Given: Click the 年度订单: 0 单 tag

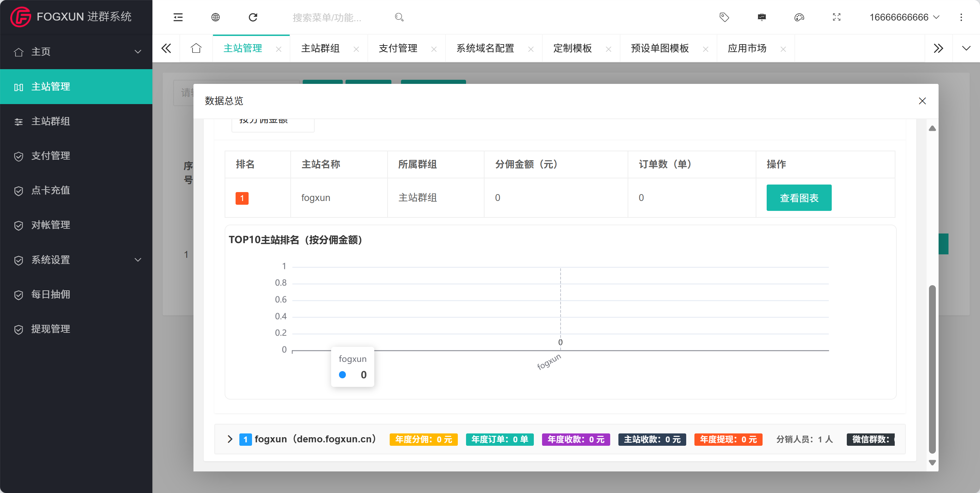Looking at the screenshot, I should coord(500,439).
